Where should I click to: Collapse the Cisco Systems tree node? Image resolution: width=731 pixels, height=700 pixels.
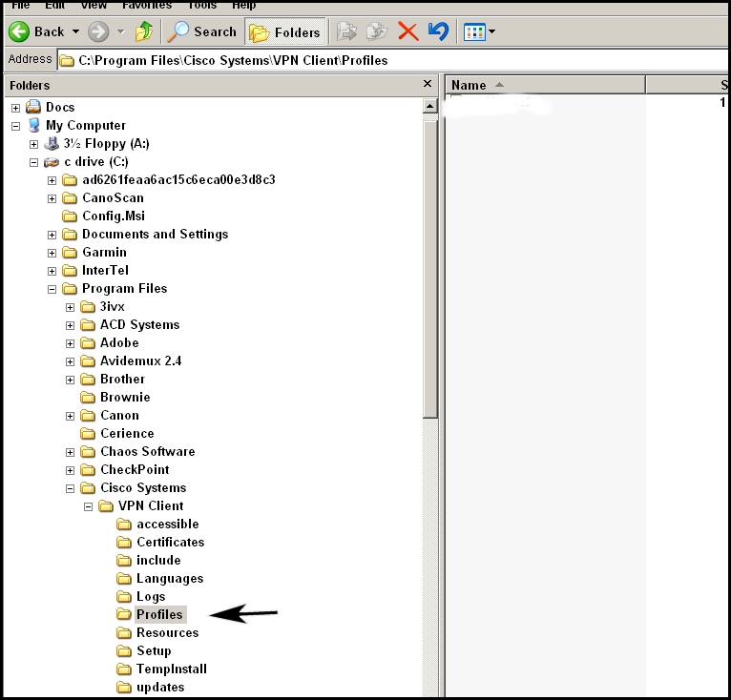(70, 489)
